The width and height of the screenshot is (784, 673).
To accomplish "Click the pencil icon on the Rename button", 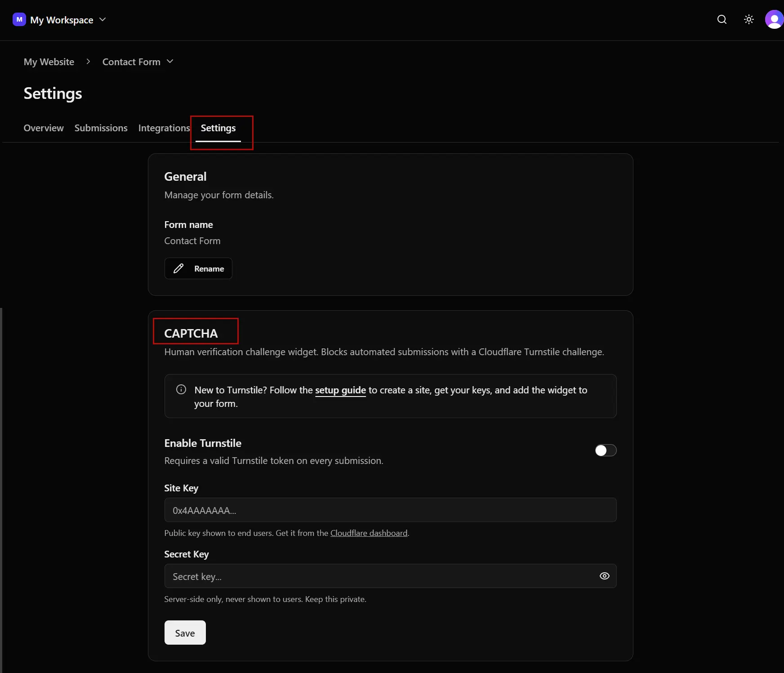I will pyautogui.click(x=179, y=268).
